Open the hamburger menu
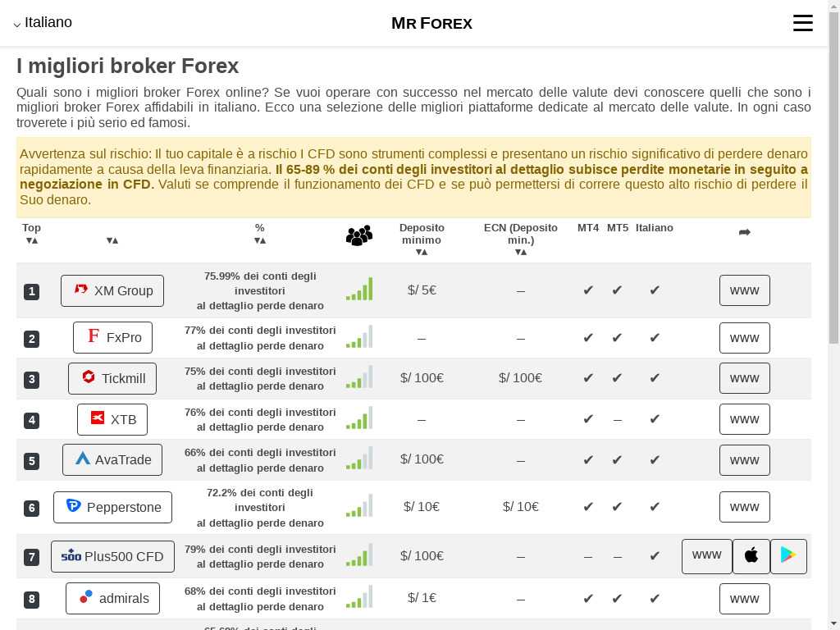Screen dimensions: 840x630 (802, 23)
